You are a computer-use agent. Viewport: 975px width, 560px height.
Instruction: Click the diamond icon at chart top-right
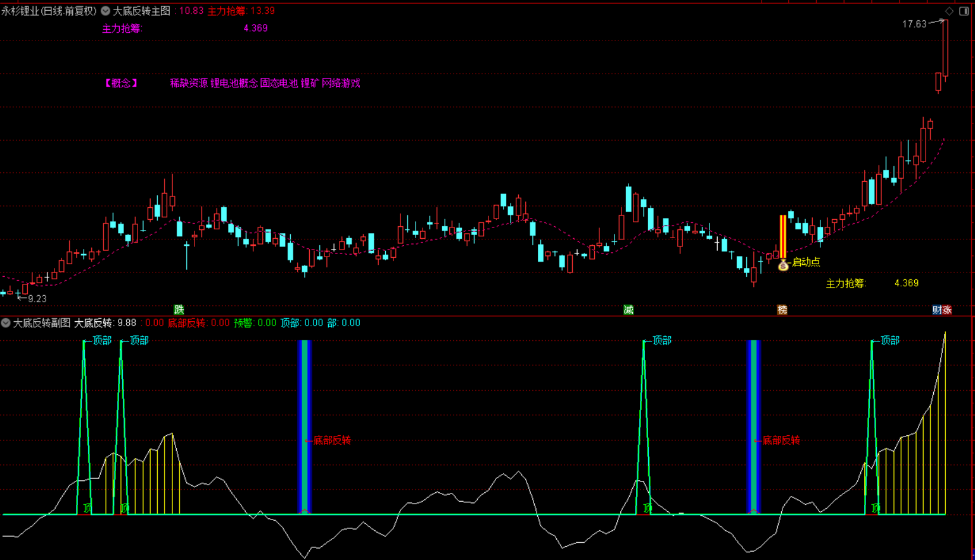pyautogui.click(x=949, y=11)
